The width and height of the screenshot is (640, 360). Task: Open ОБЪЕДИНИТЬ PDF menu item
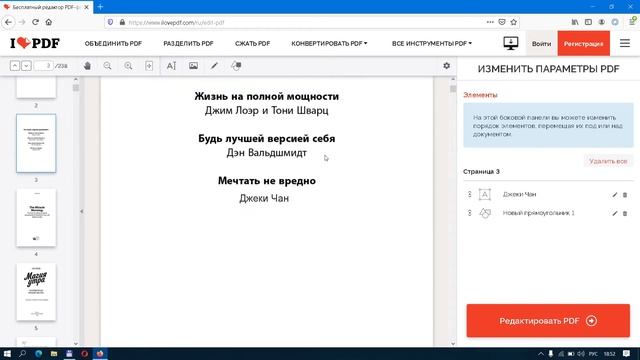[113, 43]
